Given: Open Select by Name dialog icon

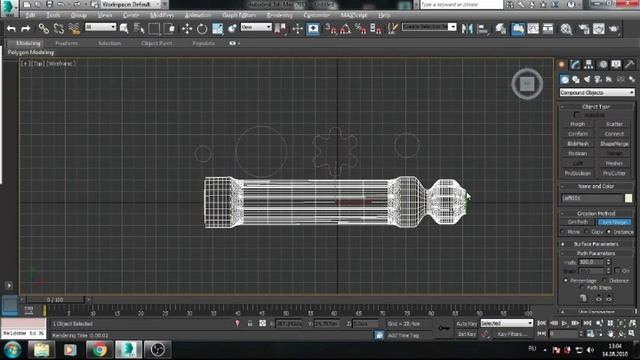Looking at the screenshot, I should (x=139, y=29).
